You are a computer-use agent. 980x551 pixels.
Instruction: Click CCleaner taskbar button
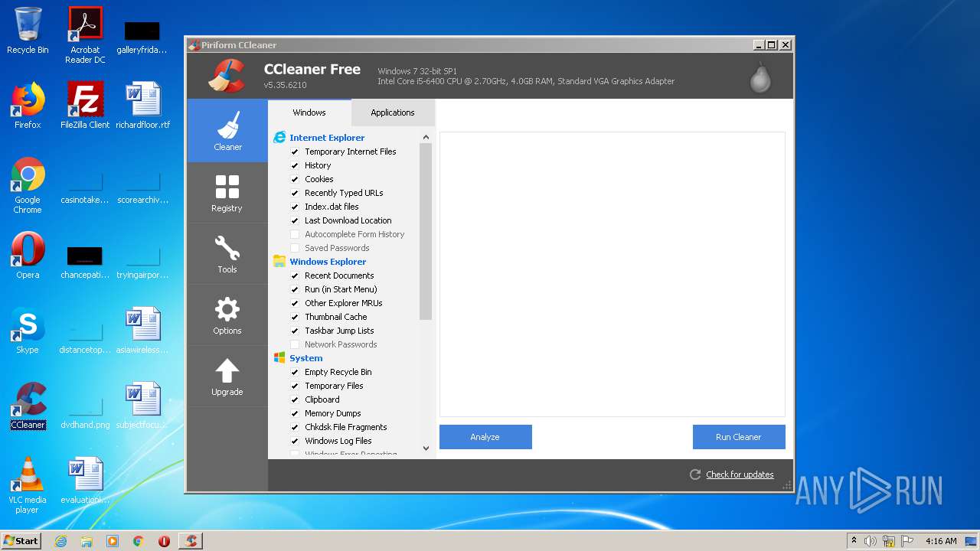191,541
